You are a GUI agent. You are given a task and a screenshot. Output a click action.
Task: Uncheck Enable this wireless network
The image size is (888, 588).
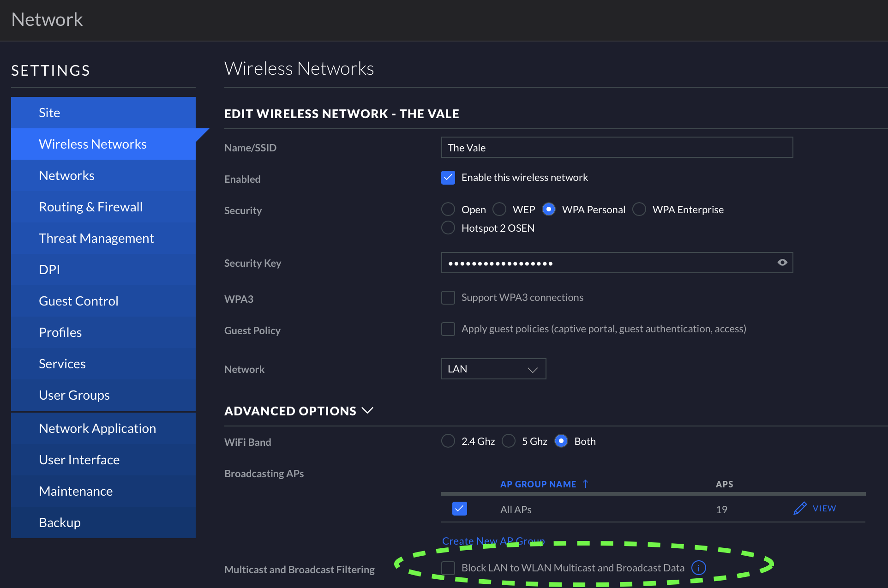pos(448,178)
